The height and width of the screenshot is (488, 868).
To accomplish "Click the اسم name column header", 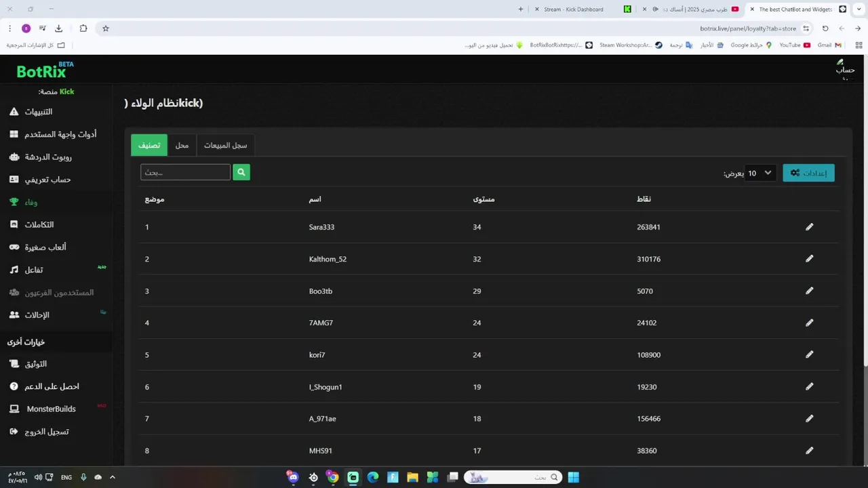I will coord(315,199).
